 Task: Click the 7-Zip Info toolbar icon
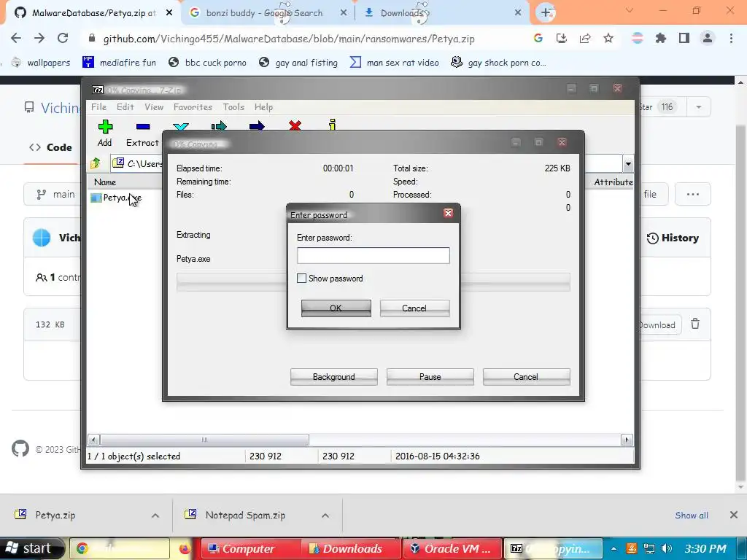pyautogui.click(x=333, y=125)
